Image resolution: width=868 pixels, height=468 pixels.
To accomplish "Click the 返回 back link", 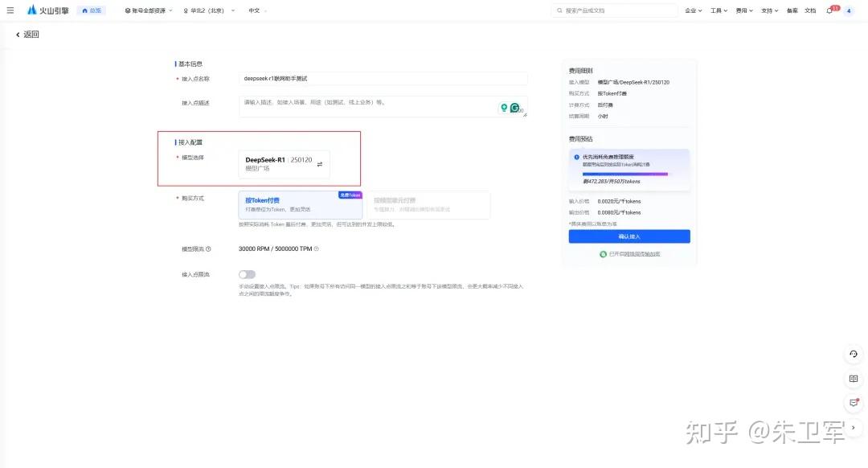I will pos(31,35).
